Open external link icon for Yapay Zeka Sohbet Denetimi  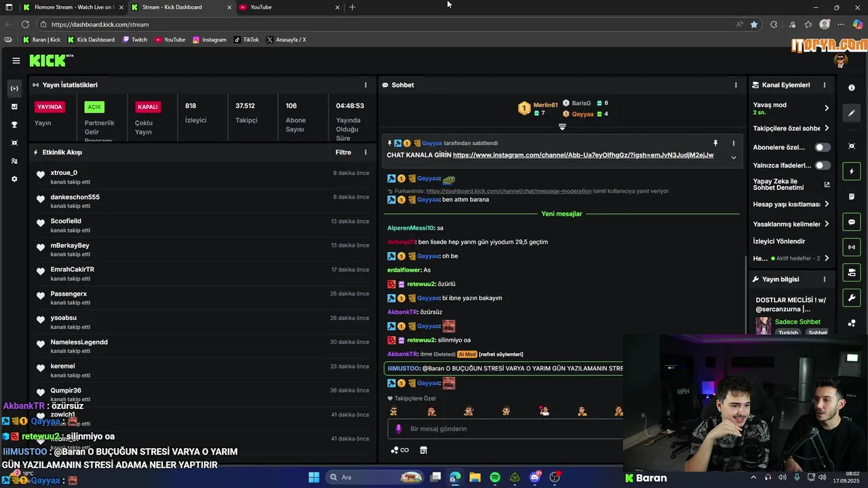pyautogui.click(x=827, y=184)
